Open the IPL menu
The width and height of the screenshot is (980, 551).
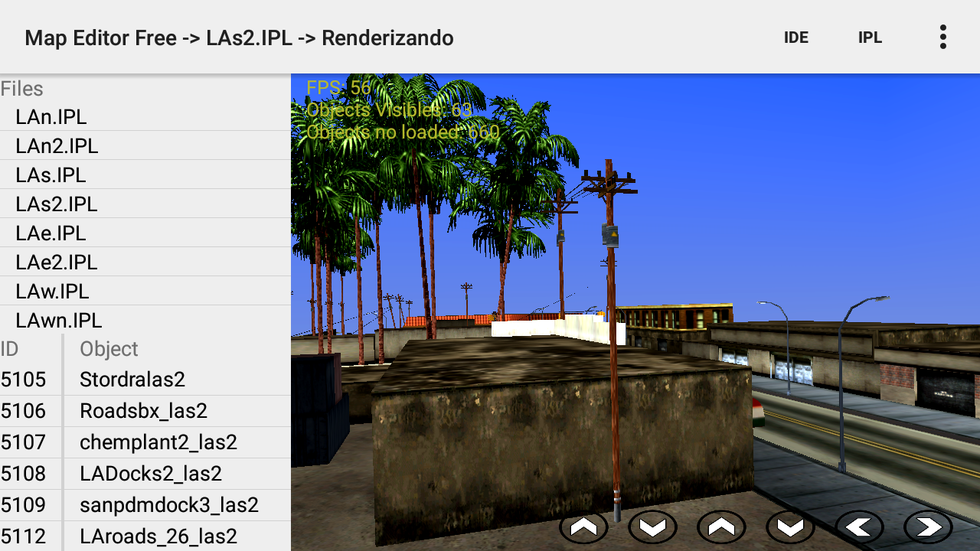coord(870,37)
